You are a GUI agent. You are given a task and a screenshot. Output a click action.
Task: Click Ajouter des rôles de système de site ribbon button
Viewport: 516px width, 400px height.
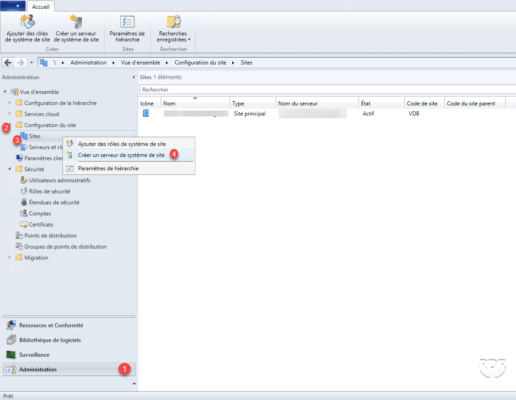pos(27,29)
